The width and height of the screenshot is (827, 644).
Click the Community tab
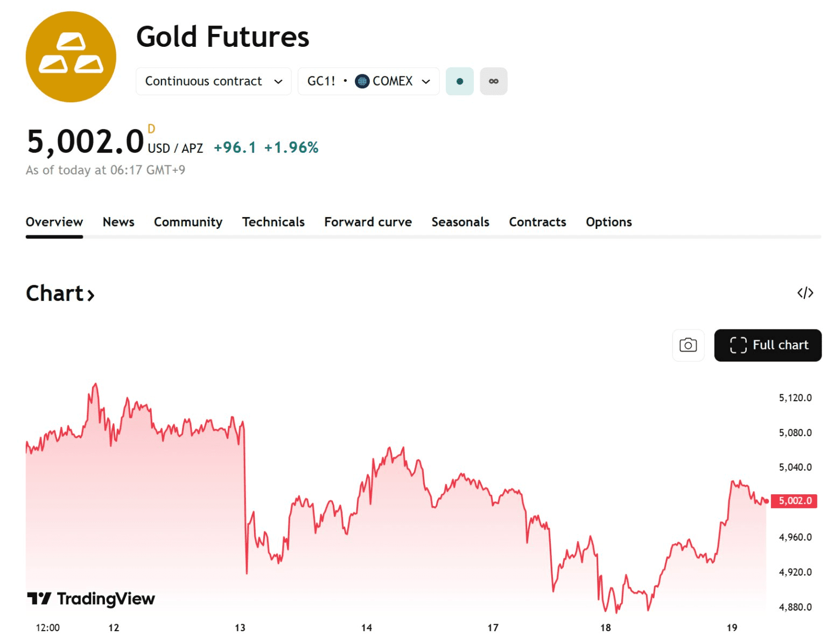click(x=188, y=222)
